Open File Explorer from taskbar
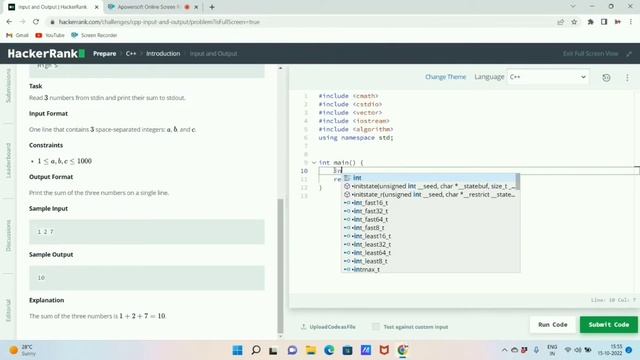Viewport: 640px width, 360px height. pyautogui.click(x=311, y=350)
